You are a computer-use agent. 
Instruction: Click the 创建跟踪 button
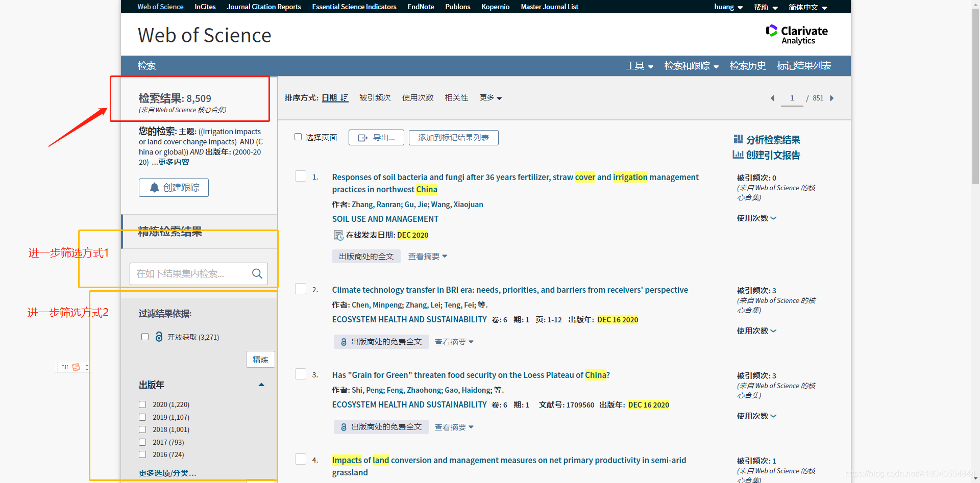click(174, 188)
